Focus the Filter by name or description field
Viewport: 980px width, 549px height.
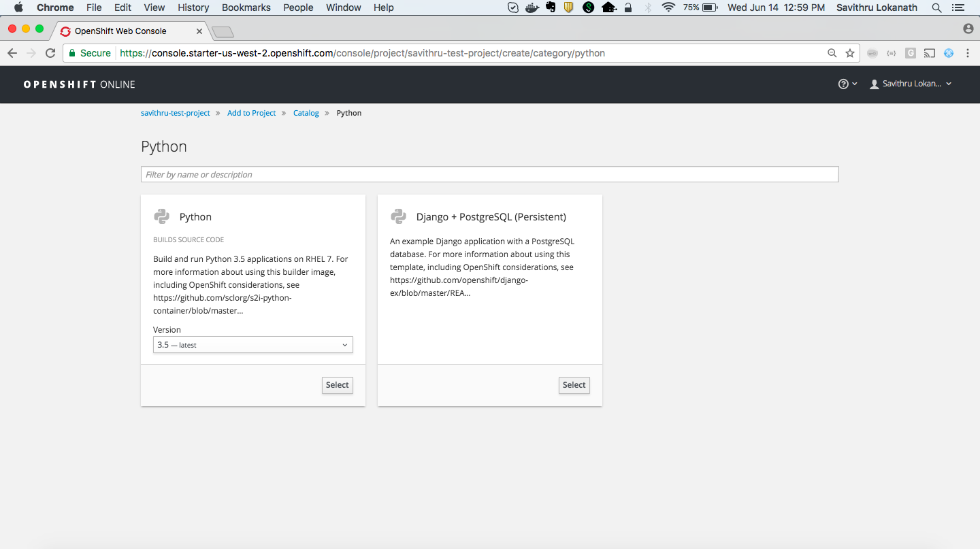click(x=489, y=174)
